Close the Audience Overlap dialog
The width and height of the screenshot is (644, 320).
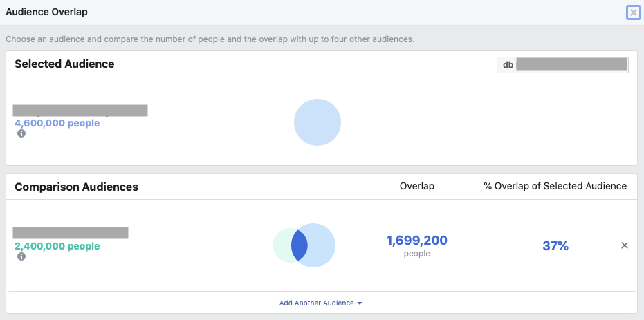632,12
